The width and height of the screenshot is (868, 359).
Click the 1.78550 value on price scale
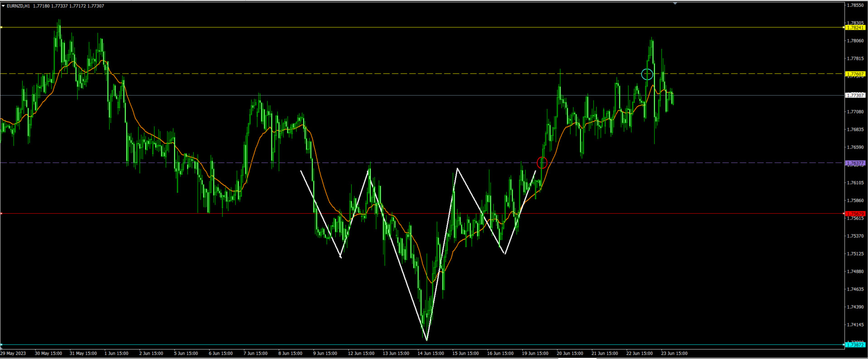(x=855, y=5)
